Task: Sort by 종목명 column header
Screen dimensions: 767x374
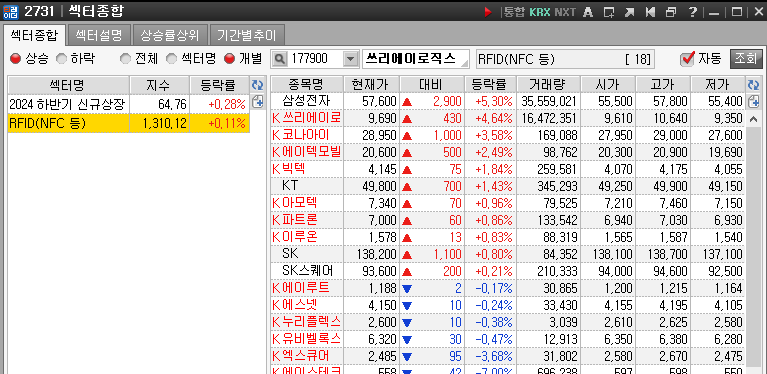Action: 307,85
